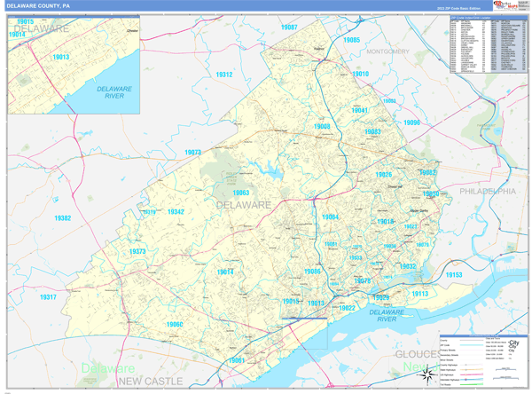The height and width of the screenshot is (394, 532).
Task: Click the 'DELAWARE COUNTY, PA' map title
Action: click(38, 6)
